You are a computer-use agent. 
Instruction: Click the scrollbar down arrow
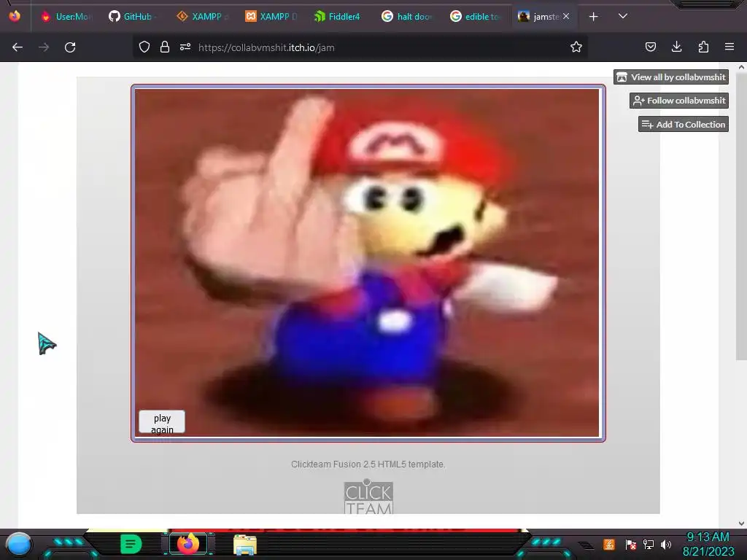(x=741, y=524)
